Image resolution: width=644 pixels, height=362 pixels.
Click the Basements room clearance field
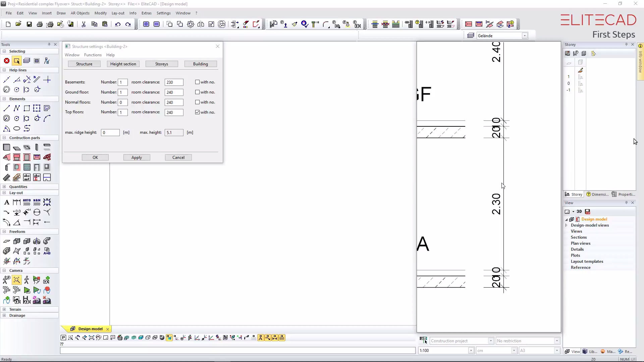174,82
